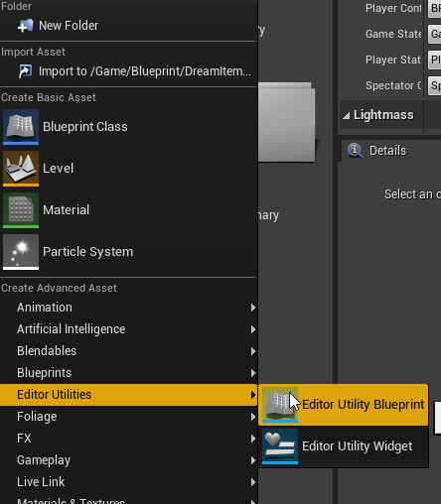Select the Particle System icon
Viewport: 441px width, 504px height.
[x=21, y=252]
